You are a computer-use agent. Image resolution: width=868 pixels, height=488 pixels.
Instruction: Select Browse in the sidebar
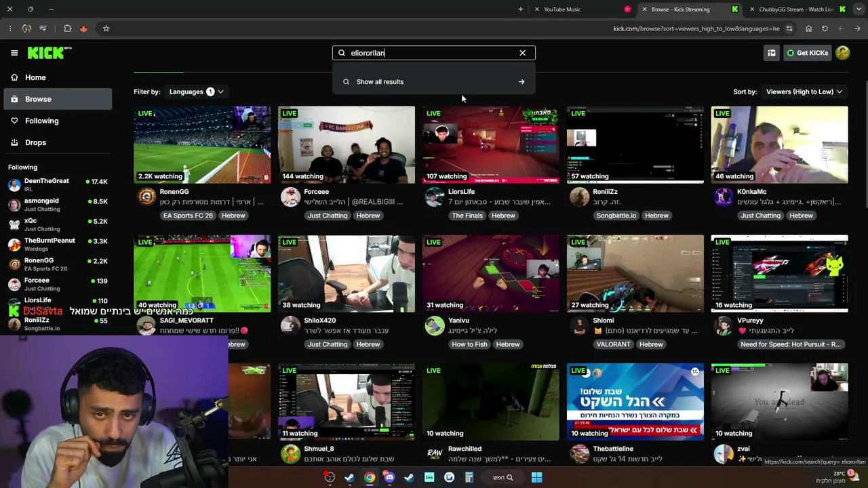coord(58,99)
